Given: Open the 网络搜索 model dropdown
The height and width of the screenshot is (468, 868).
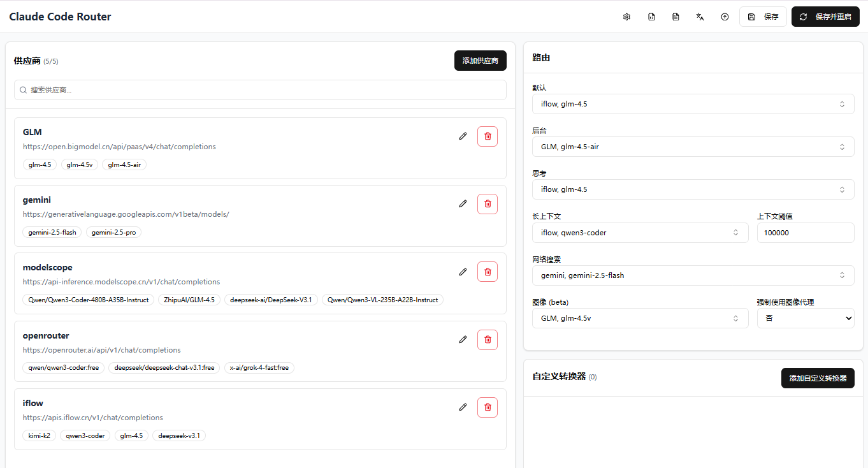Looking at the screenshot, I should pos(693,275).
